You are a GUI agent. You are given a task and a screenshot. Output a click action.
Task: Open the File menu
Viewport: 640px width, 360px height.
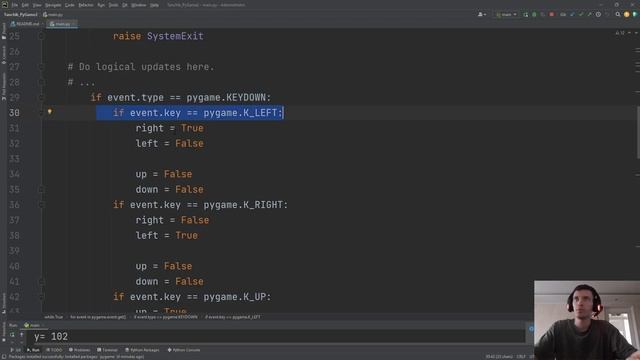coord(15,5)
